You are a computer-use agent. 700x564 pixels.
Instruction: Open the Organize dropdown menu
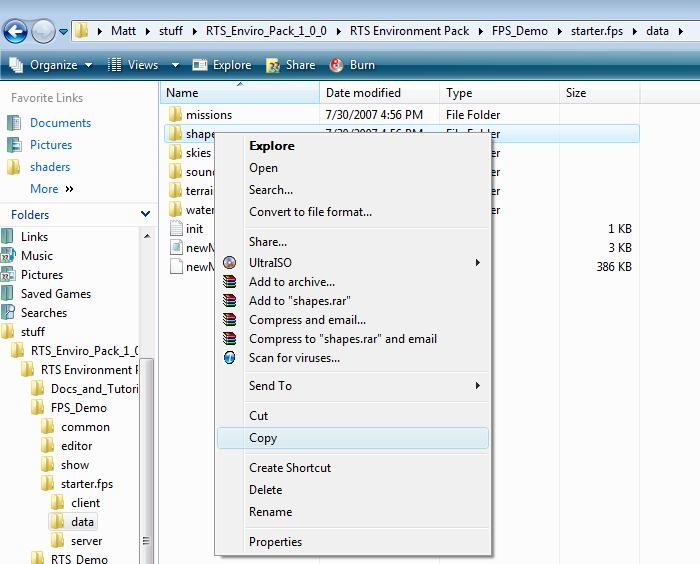50,65
